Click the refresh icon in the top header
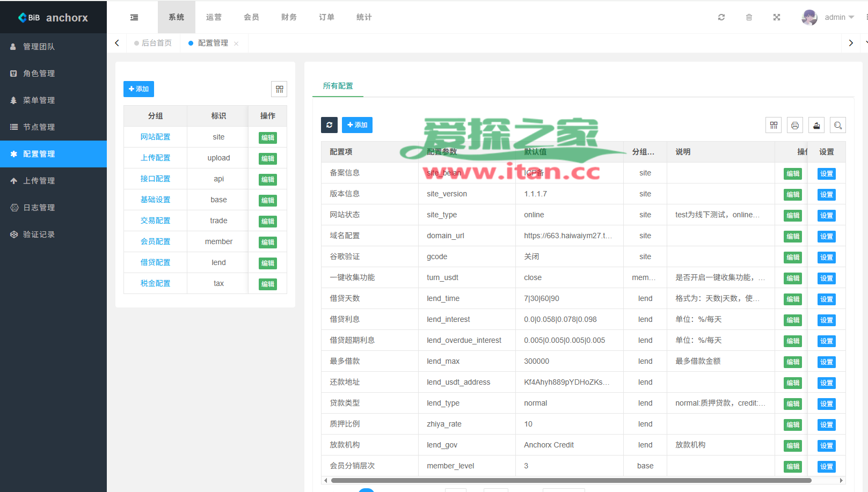This screenshot has height=492, width=868. 721,17
